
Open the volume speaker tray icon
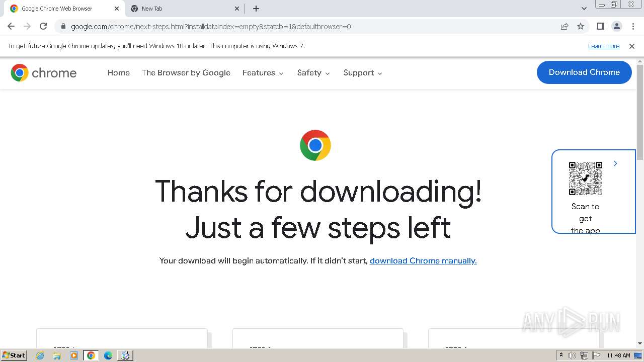pyautogui.click(x=572, y=355)
